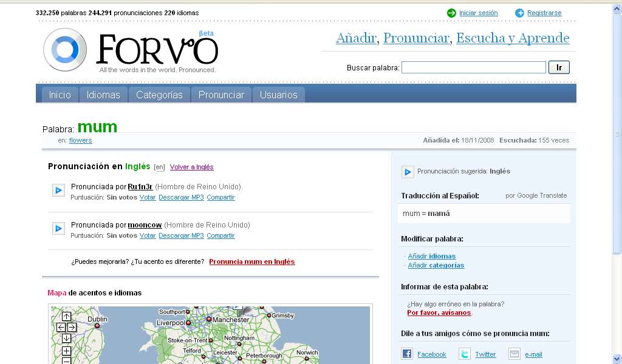Click the Twitter bird icon

point(465,354)
